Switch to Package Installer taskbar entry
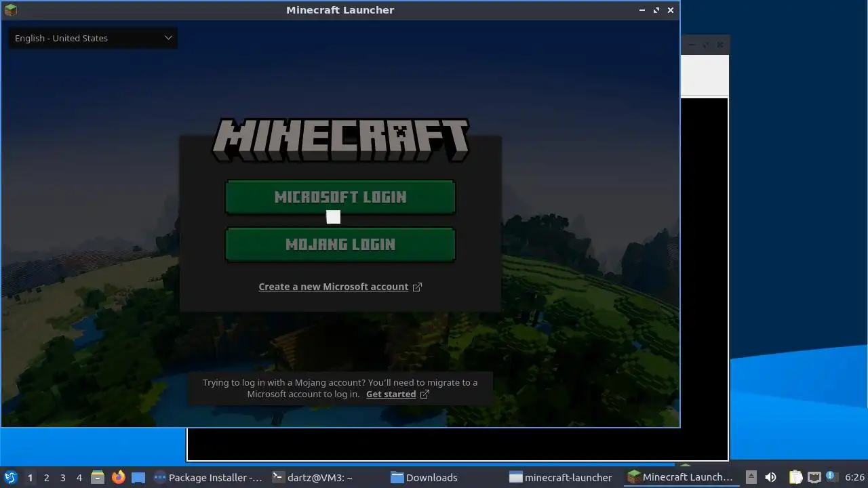 pyautogui.click(x=208, y=477)
